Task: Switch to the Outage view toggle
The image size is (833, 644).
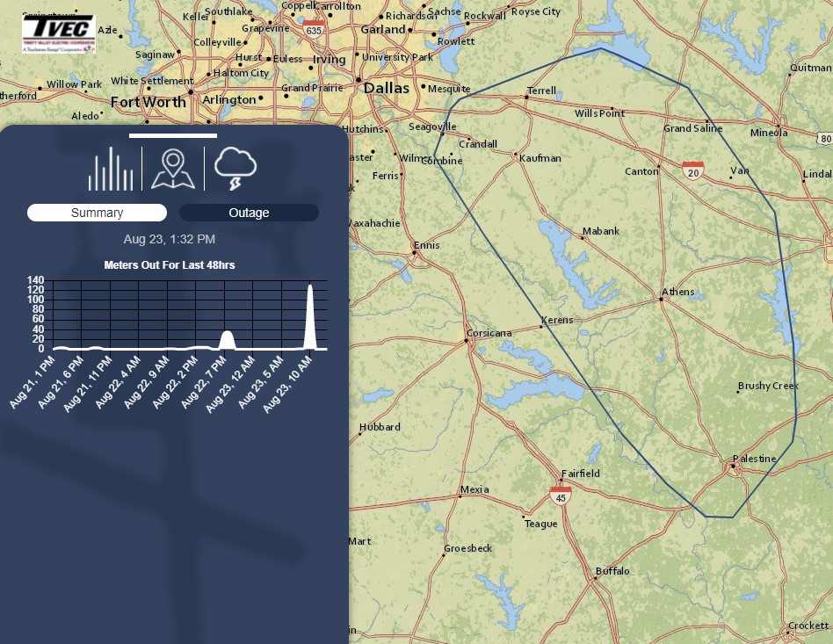Action: (249, 213)
